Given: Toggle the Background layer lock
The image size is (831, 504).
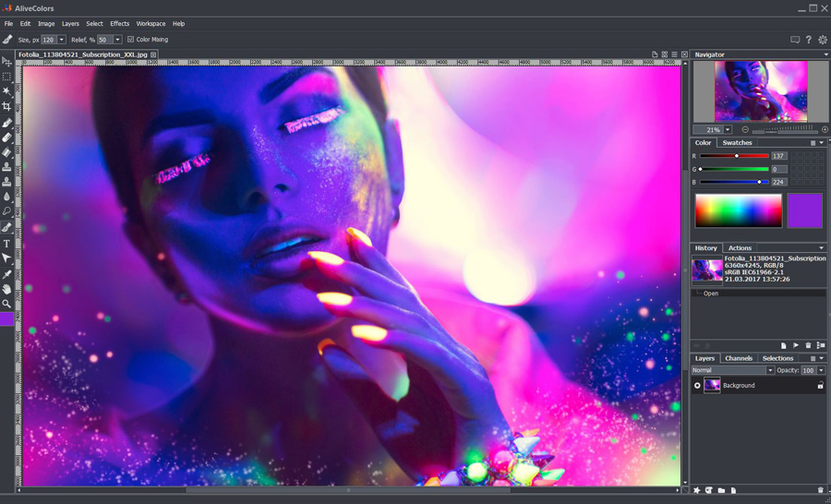Looking at the screenshot, I should point(821,386).
